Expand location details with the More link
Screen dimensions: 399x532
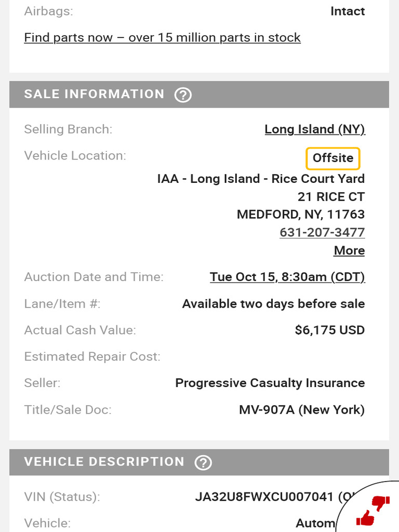(x=349, y=250)
